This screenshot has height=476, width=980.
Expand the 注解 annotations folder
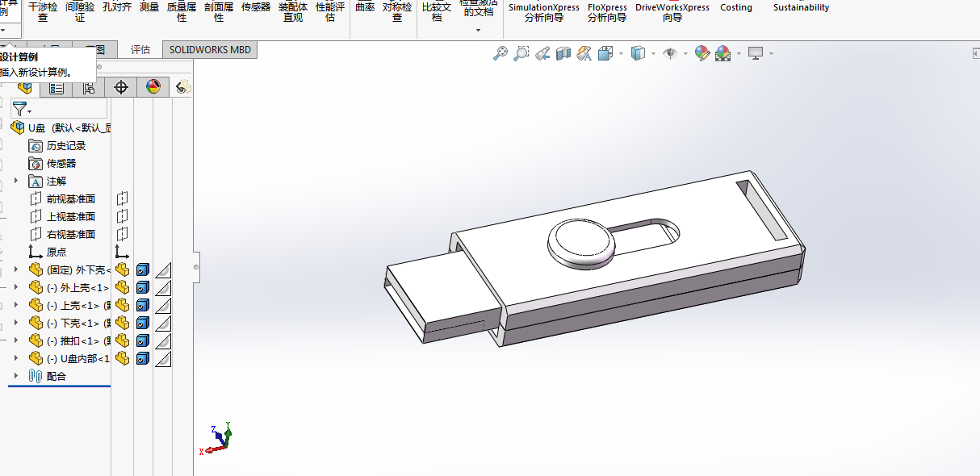tap(15, 181)
